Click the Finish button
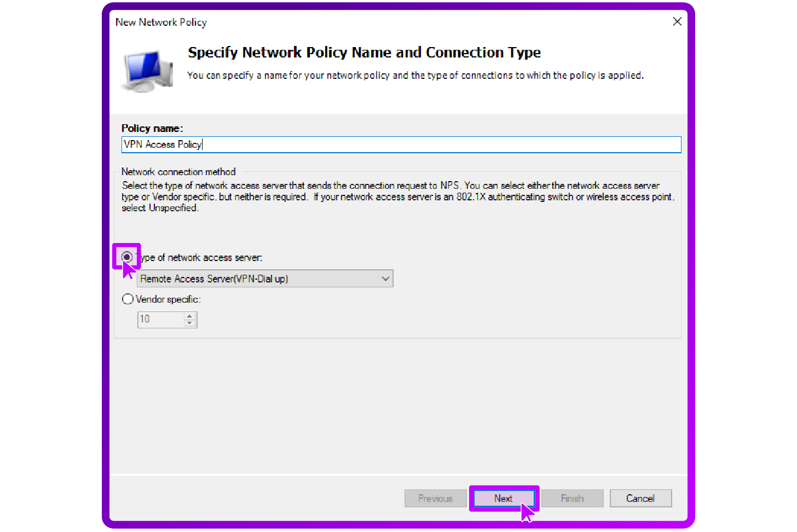The width and height of the screenshot is (797, 532). point(572,498)
